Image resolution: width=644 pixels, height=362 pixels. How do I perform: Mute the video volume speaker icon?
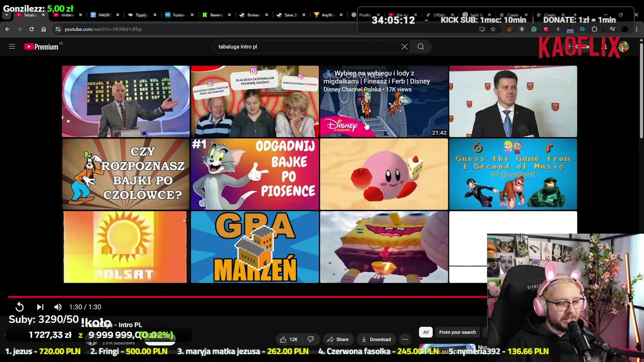[x=58, y=307]
